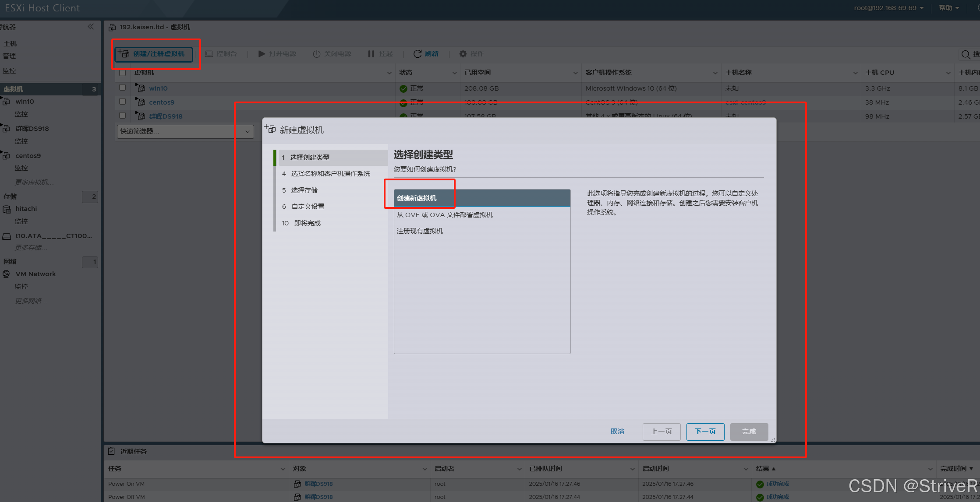Image resolution: width=980 pixels, height=502 pixels.
Task: Click the win10 VM icon in navigator
Action: [x=7, y=102]
